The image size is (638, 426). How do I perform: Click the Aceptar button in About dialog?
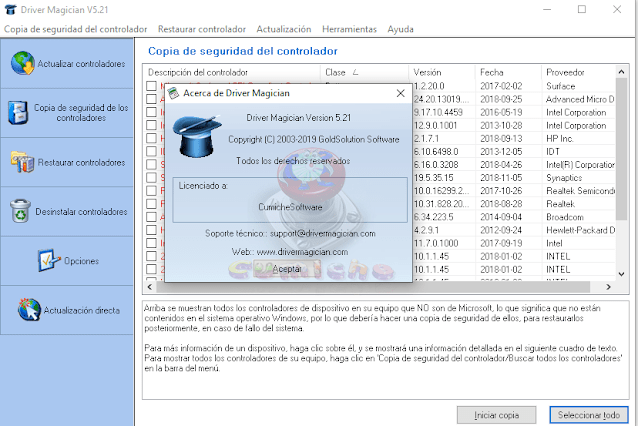pyautogui.click(x=287, y=269)
